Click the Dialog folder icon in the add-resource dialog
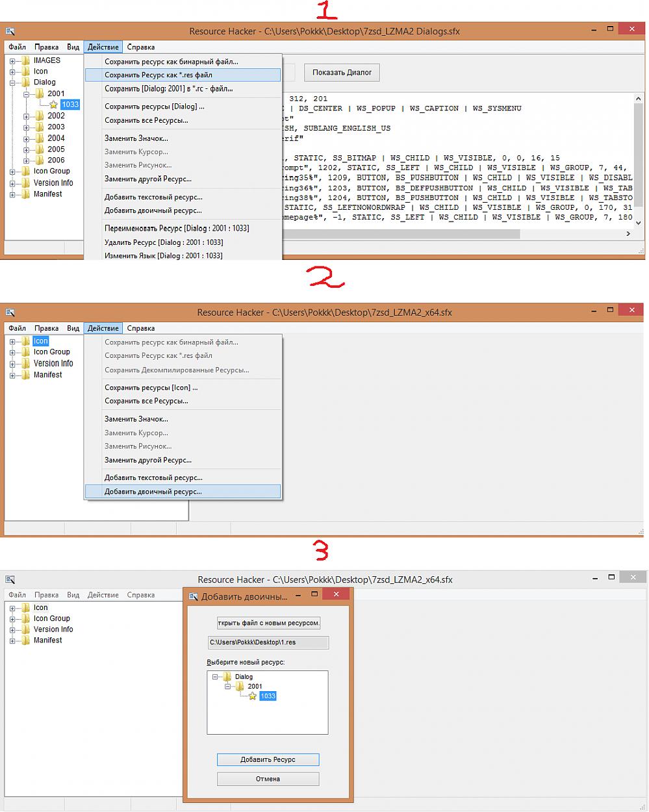 [227, 677]
